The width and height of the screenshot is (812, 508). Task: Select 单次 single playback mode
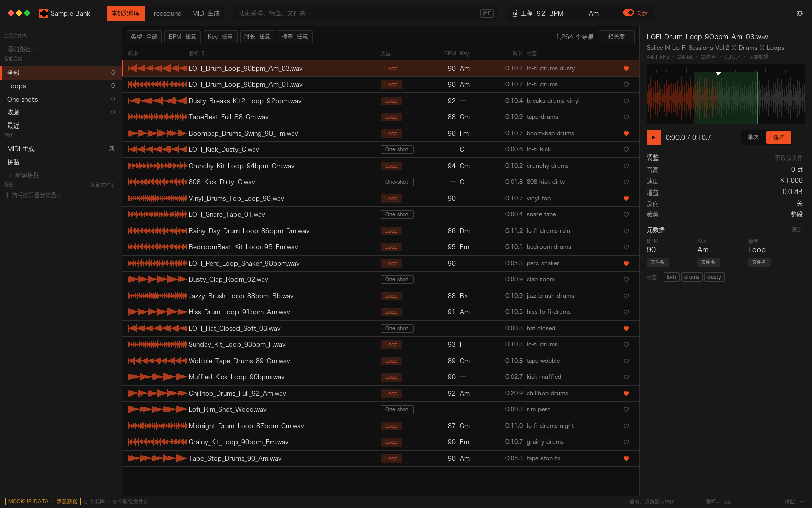pyautogui.click(x=753, y=137)
